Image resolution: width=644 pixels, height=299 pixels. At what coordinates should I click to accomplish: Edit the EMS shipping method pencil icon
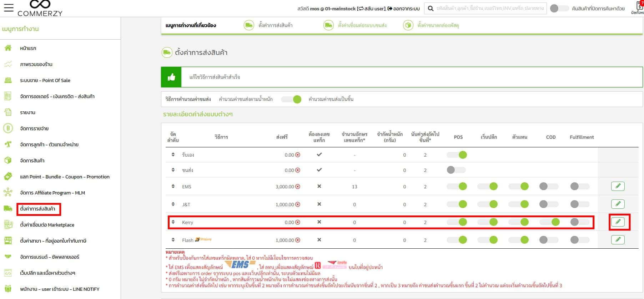pos(618,186)
